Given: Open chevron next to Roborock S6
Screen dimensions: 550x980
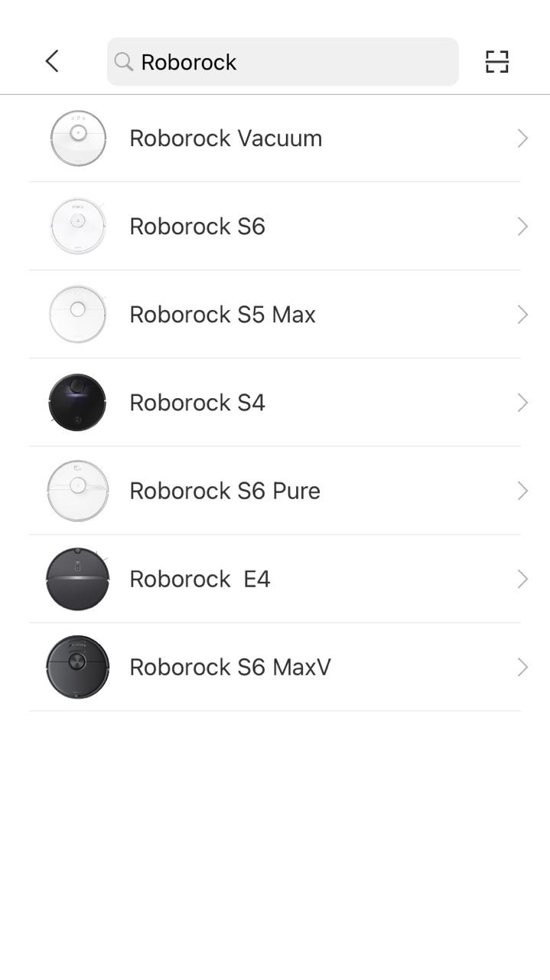Looking at the screenshot, I should 522,226.
